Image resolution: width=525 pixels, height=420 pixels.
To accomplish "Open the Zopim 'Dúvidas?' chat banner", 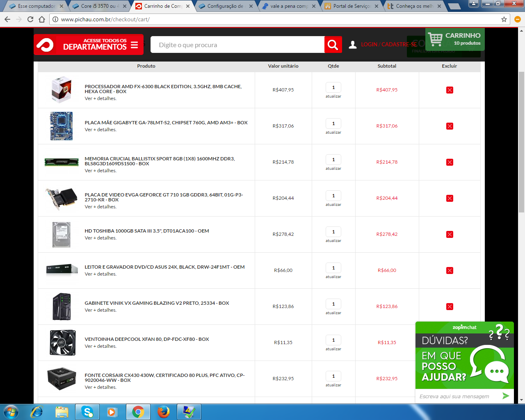I will 464,355.
